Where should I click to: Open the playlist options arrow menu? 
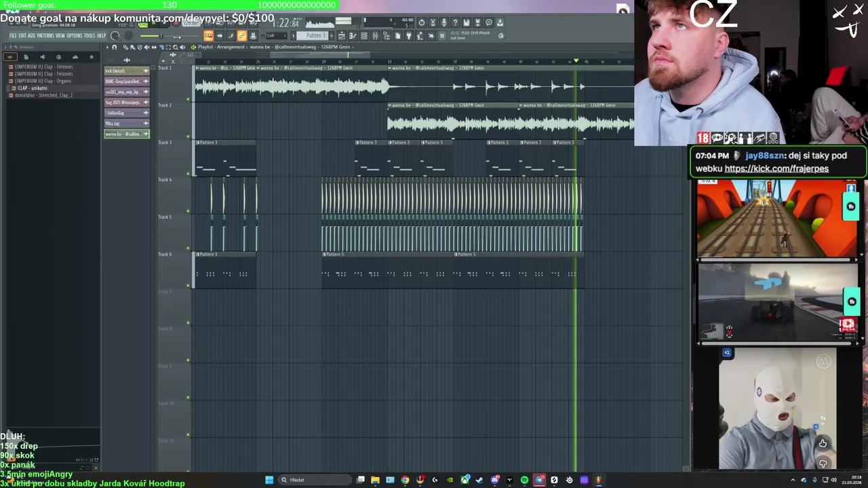(x=107, y=47)
